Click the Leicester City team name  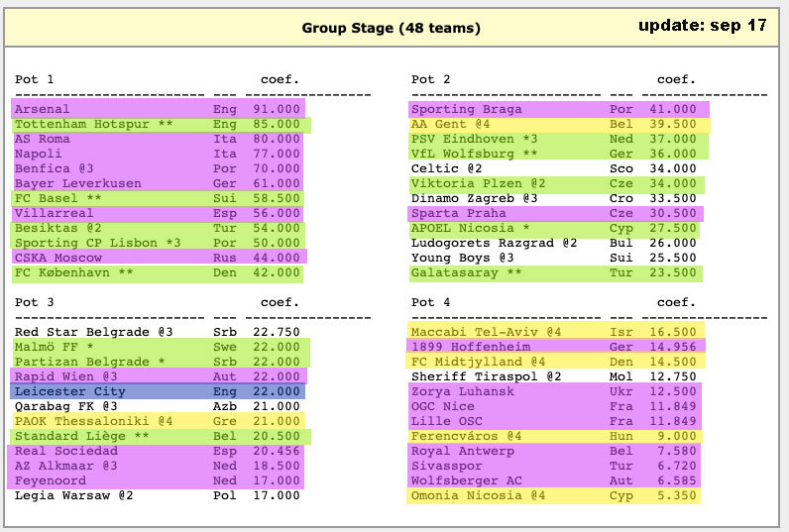[70, 391]
